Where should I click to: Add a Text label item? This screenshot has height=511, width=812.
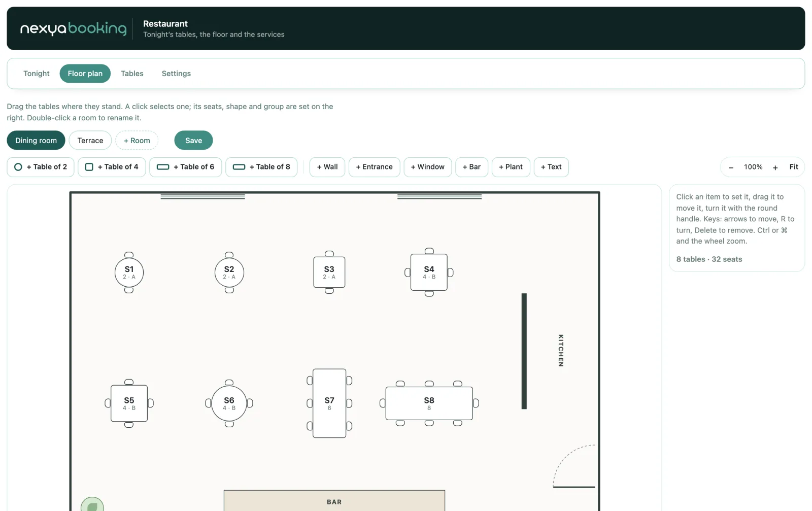pyautogui.click(x=551, y=167)
